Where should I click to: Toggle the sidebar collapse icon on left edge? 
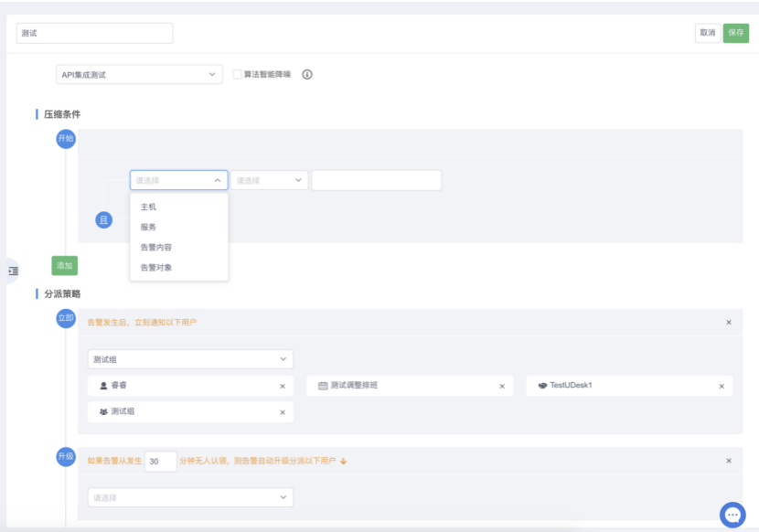(x=13, y=271)
